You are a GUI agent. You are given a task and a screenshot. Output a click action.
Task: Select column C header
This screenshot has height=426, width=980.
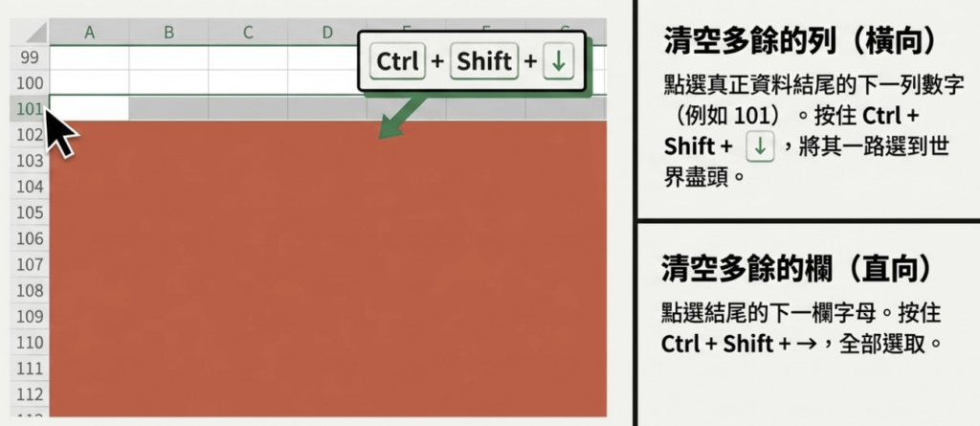(248, 33)
